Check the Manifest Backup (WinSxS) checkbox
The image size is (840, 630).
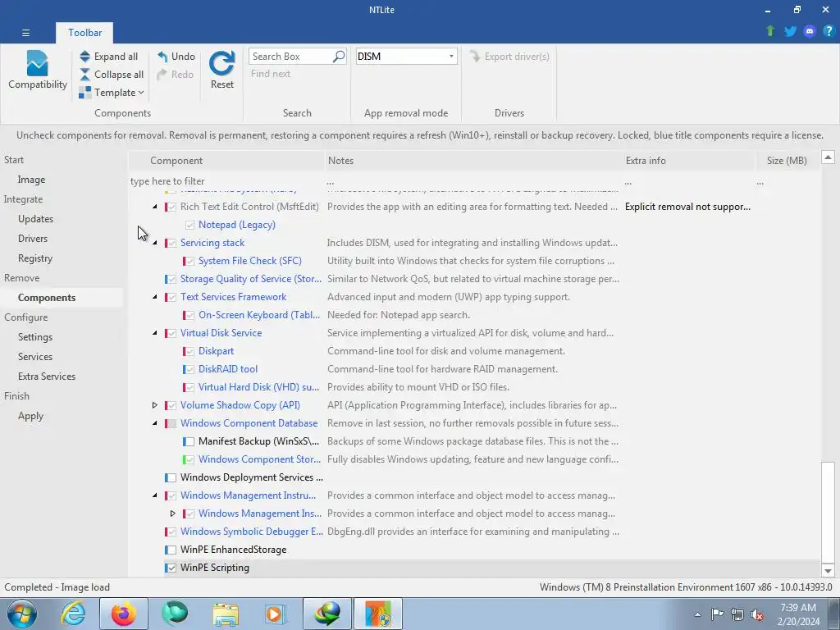click(x=189, y=441)
